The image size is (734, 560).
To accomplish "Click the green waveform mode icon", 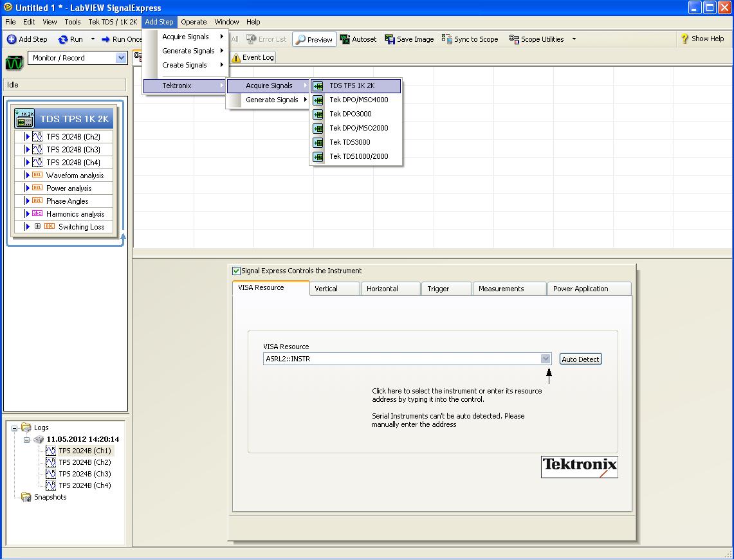I will (14, 63).
